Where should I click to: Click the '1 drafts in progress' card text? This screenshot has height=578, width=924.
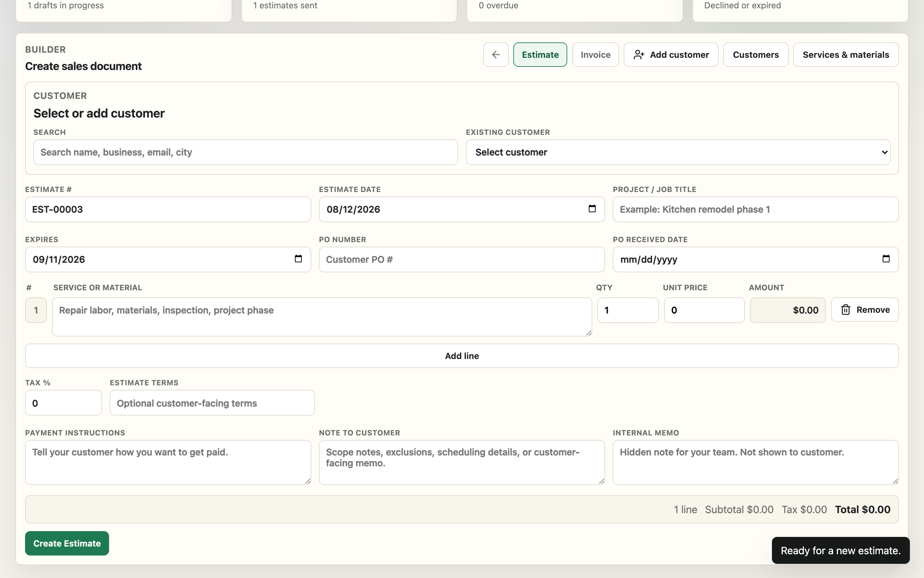[66, 5]
